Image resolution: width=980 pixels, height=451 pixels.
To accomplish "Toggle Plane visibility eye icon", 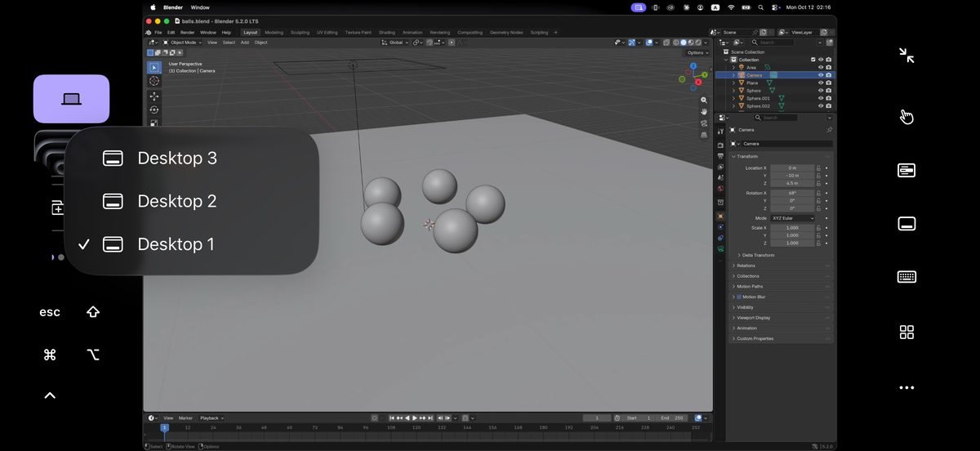I will point(821,83).
